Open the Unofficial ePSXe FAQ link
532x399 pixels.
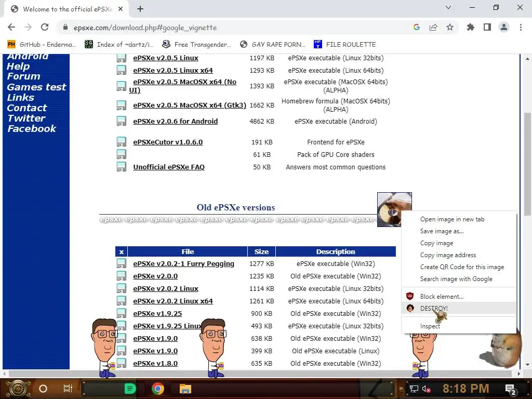[x=169, y=167]
